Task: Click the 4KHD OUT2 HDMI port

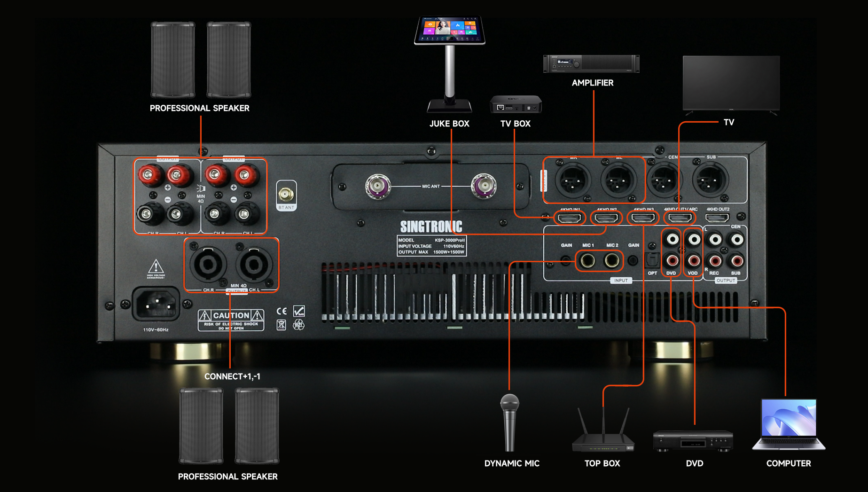Action: [718, 218]
